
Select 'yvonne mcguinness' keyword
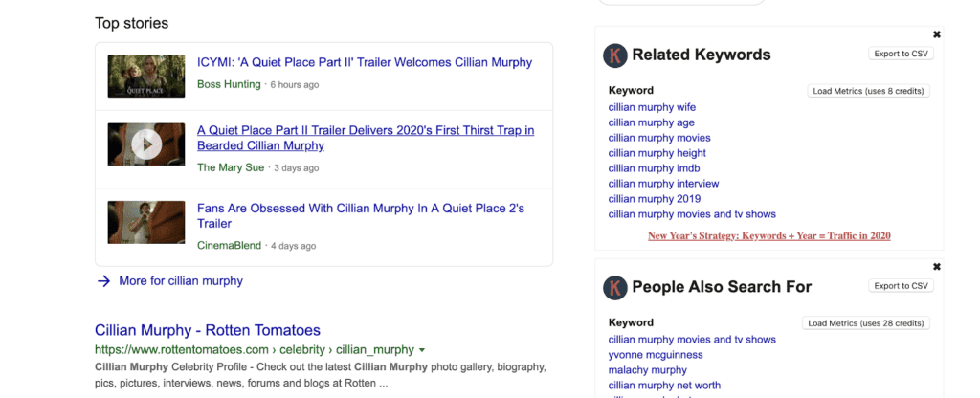click(x=655, y=355)
